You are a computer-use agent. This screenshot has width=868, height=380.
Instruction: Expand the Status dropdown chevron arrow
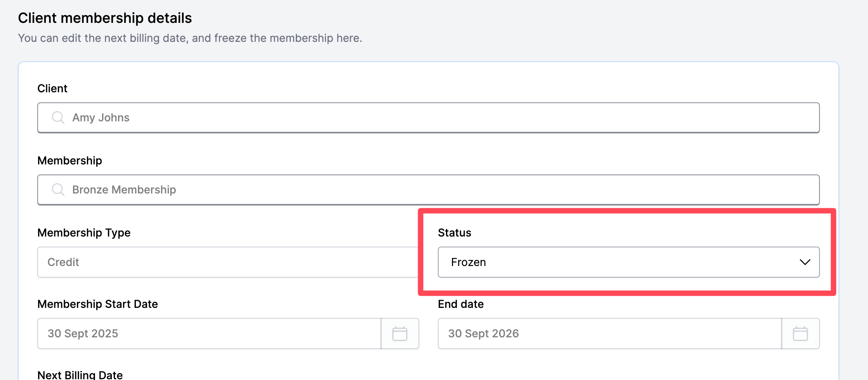805,262
